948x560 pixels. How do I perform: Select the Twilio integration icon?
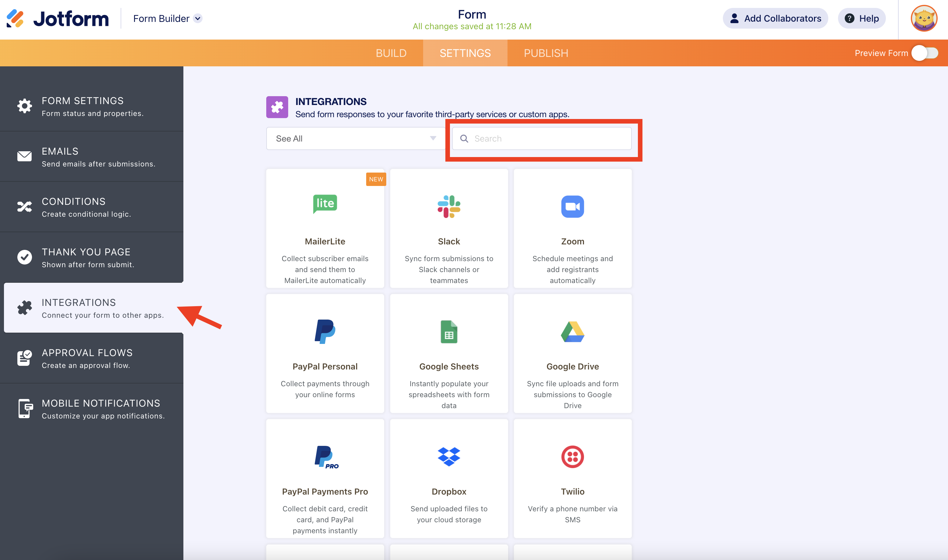click(572, 457)
